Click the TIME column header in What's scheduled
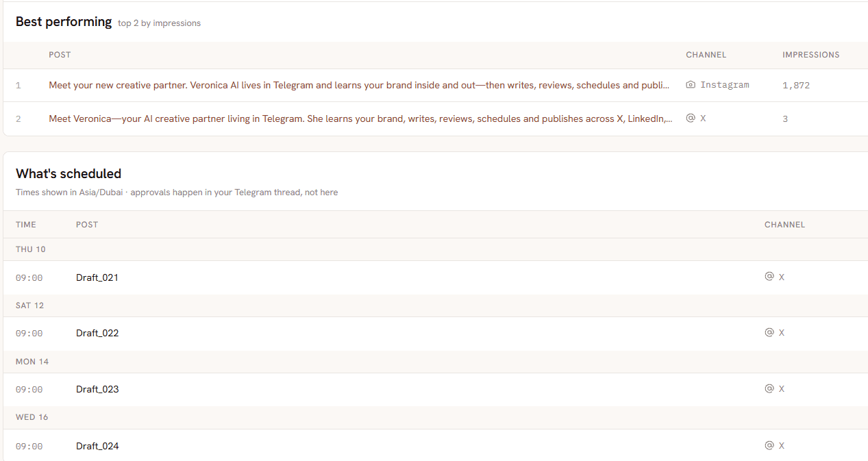The image size is (868, 461). pos(26,225)
